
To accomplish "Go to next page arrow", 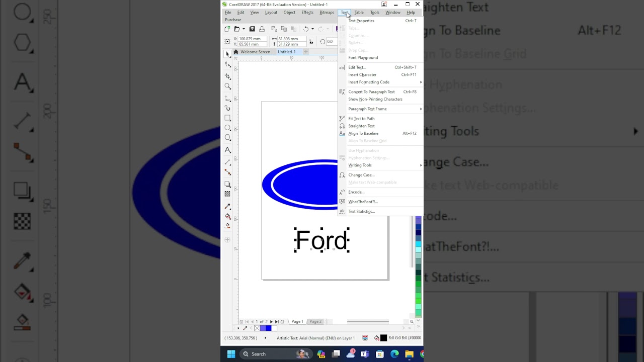I will tap(272, 321).
